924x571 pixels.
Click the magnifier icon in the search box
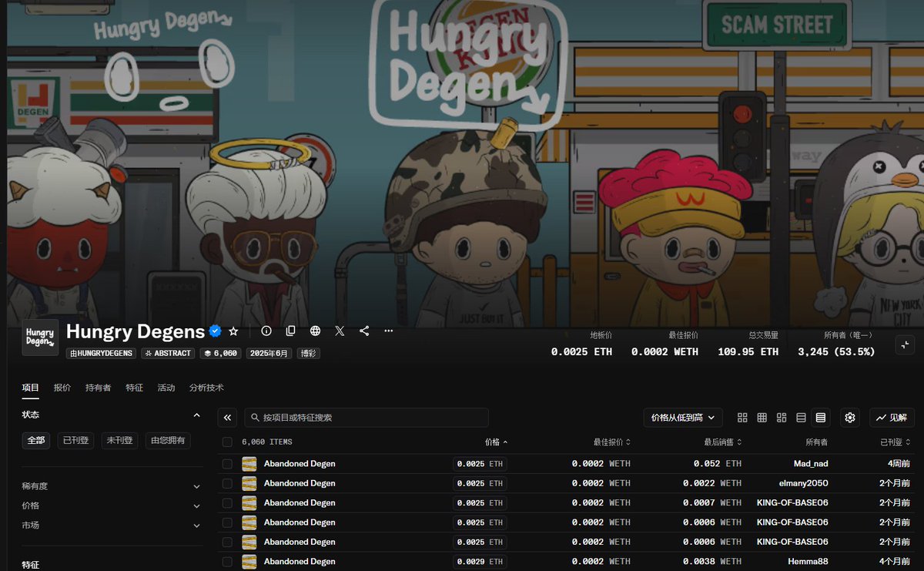point(255,418)
